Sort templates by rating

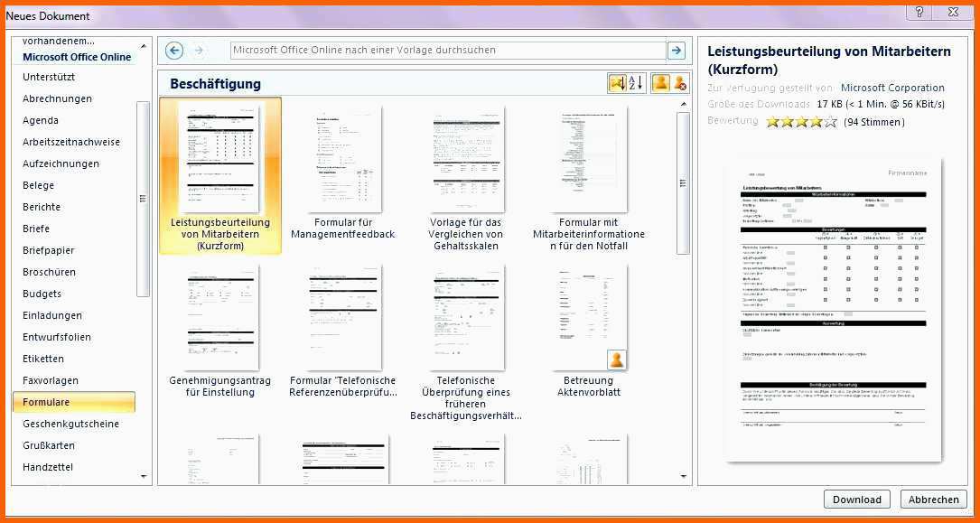[x=617, y=83]
